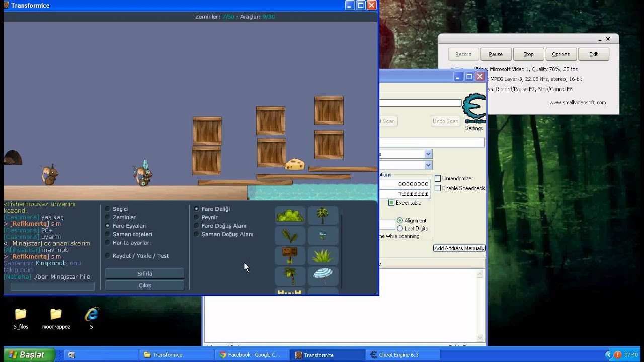Pick the small blue flower decoration tile

tap(323, 235)
